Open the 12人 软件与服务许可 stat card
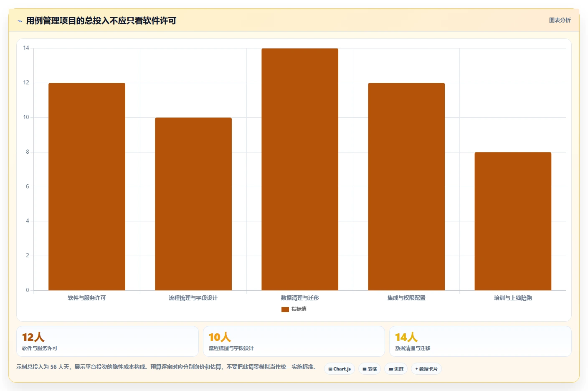The width and height of the screenshot is (588, 391). pos(107,341)
